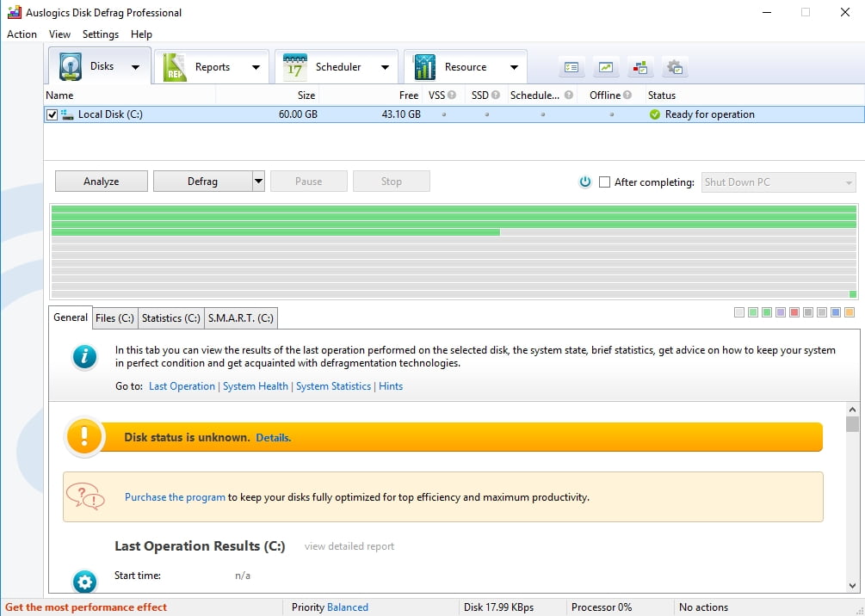Select the General tab

[71, 317]
